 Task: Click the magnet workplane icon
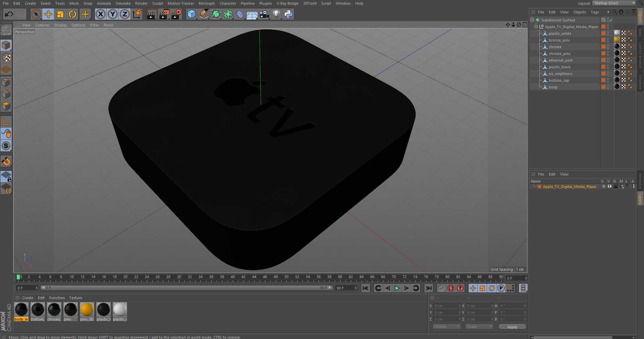[x=6, y=161]
